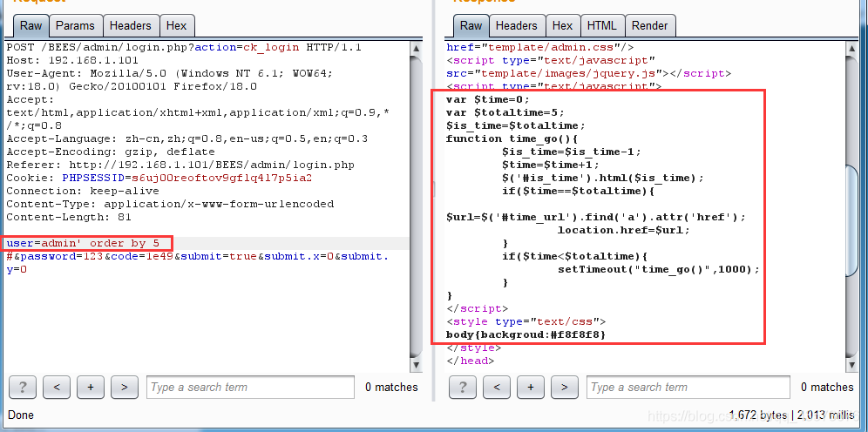Click the 'Referer' header line
Viewport: 868px width, 432px height.
pyautogui.click(x=180, y=165)
